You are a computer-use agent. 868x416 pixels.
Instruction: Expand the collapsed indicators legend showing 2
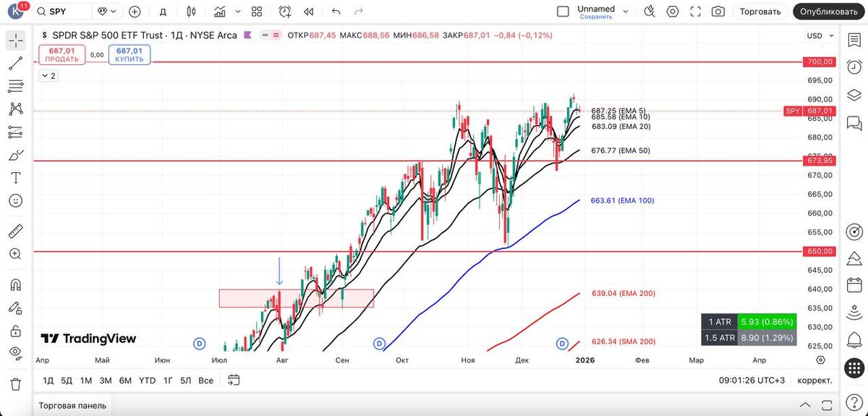coord(48,75)
